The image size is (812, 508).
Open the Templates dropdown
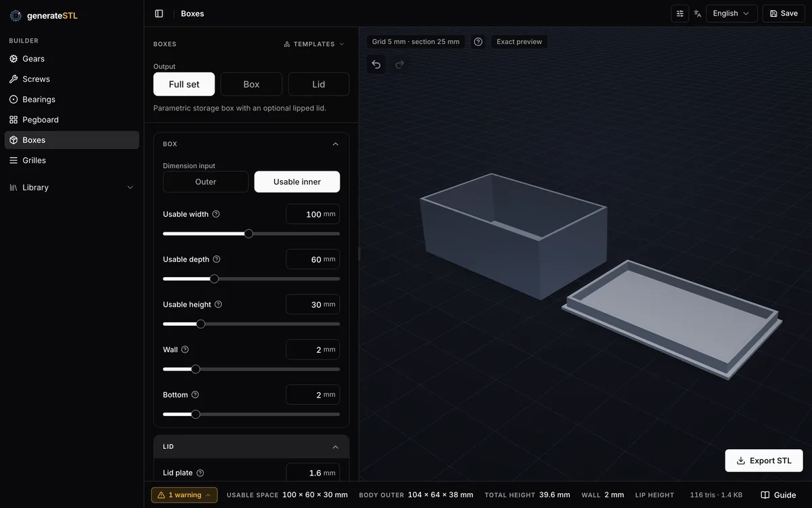pos(314,44)
